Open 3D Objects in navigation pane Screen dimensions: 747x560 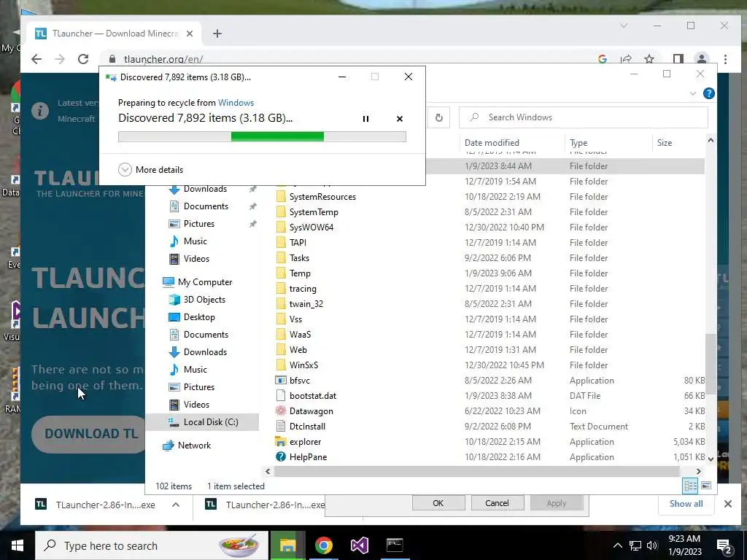pos(204,300)
